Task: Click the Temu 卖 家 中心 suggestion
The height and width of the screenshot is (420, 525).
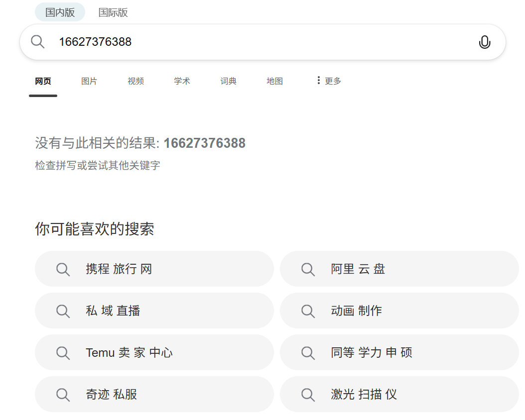Action: tap(130, 352)
